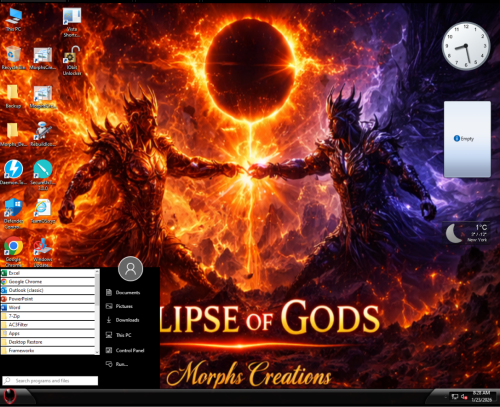Select Excel in the Start menu list
The image size is (500, 407).
48,273
